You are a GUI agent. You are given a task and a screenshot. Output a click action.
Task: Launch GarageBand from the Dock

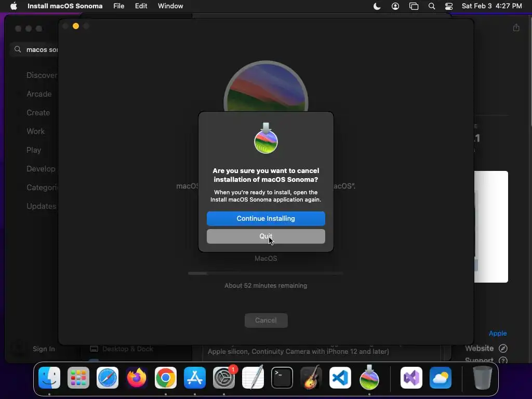pyautogui.click(x=311, y=378)
